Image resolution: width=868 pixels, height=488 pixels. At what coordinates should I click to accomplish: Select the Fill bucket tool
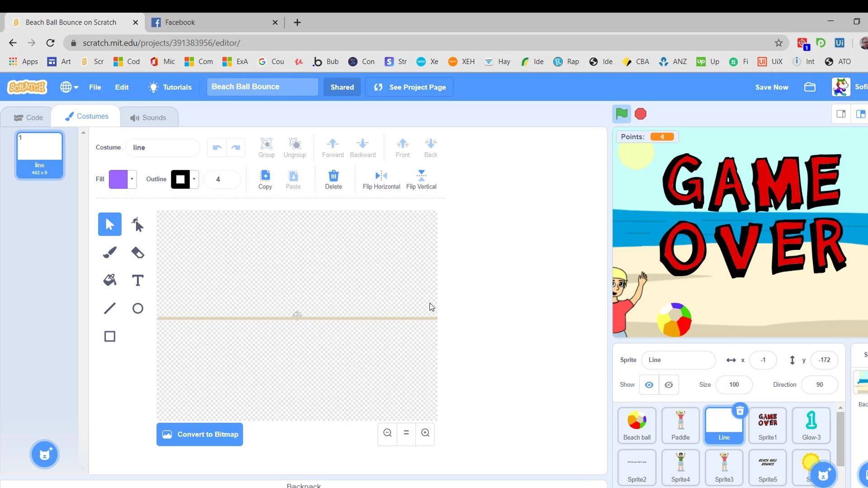click(x=110, y=280)
